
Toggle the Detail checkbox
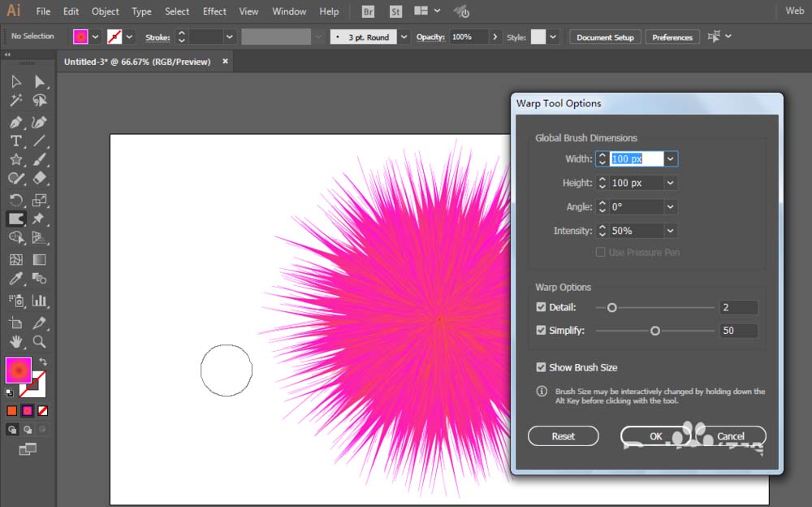point(541,307)
